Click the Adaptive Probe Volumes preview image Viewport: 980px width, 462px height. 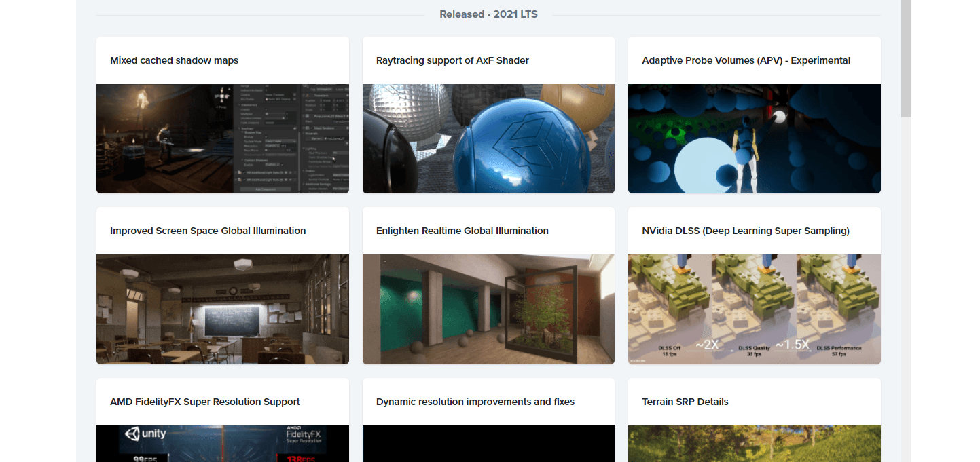[x=755, y=138]
